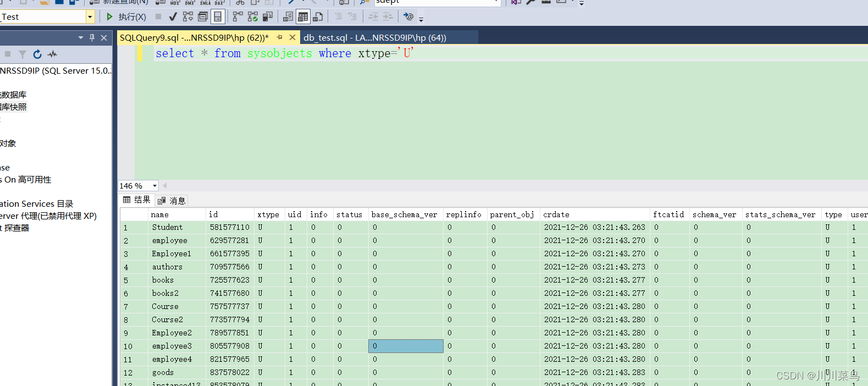Click the id column header
The width and height of the screenshot is (868, 386).
(x=230, y=214)
